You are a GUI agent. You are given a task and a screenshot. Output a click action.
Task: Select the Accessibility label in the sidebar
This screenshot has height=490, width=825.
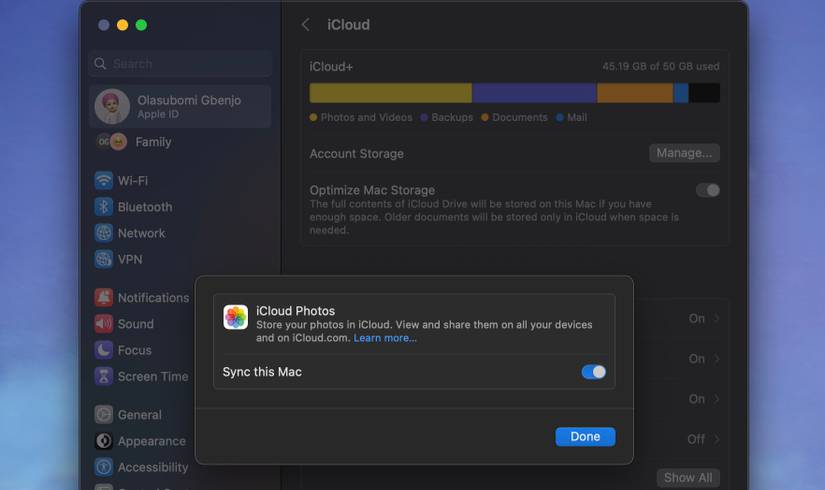pos(153,467)
